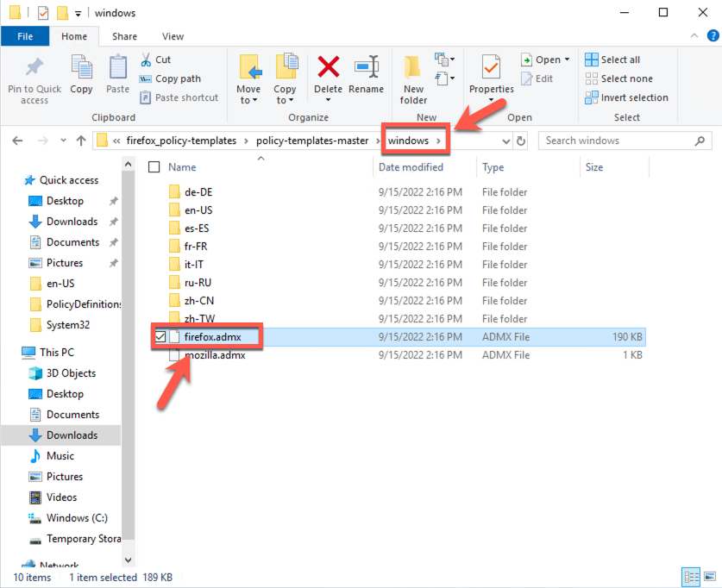
Task: Switch to the Home ribbon tab
Action: pyautogui.click(x=74, y=36)
